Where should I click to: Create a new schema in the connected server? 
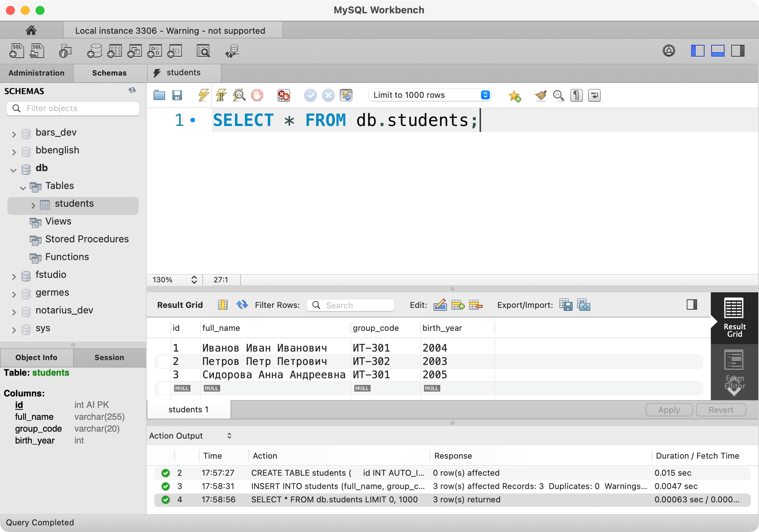click(x=94, y=51)
